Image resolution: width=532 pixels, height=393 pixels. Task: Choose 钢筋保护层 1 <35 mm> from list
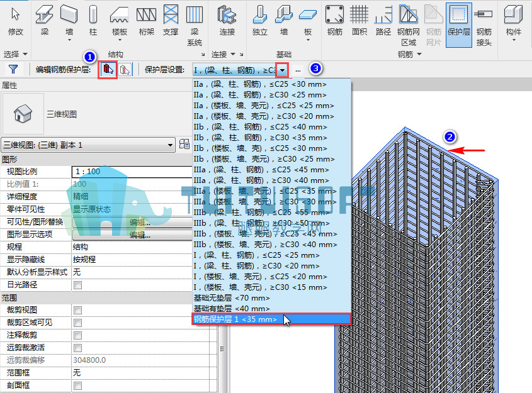[271, 319]
